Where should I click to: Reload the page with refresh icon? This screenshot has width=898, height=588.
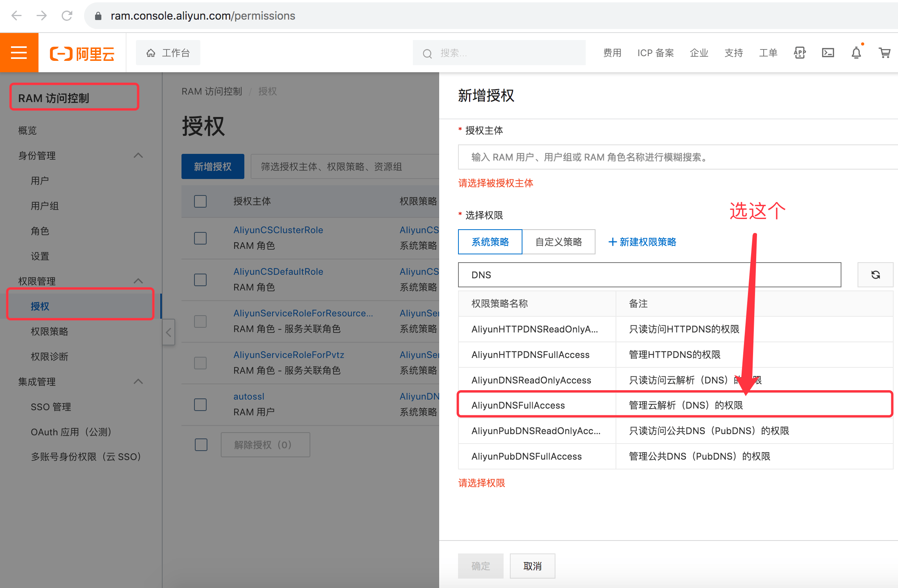(67, 16)
